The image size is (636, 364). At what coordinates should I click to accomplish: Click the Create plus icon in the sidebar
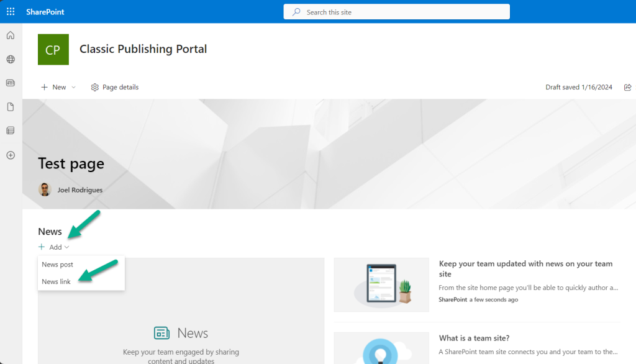coord(10,155)
